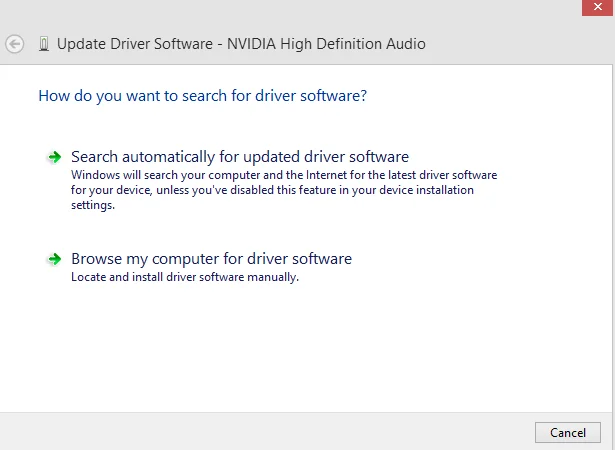The width and height of the screenshot is (615, 450).
Task: Click the back arrow button
Action: (x=15, y=44)
